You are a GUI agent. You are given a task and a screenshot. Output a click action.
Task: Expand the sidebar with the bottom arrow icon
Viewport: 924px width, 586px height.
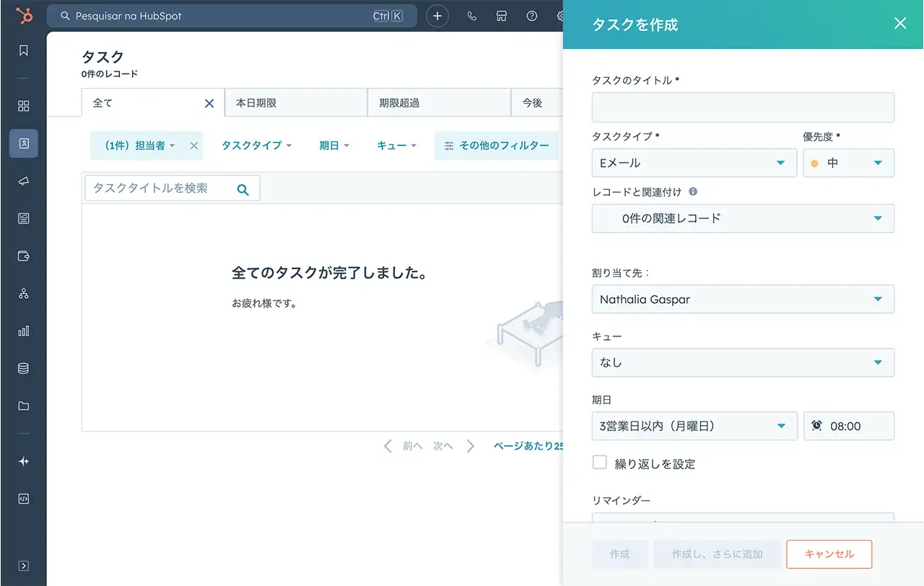pos(24,566)
